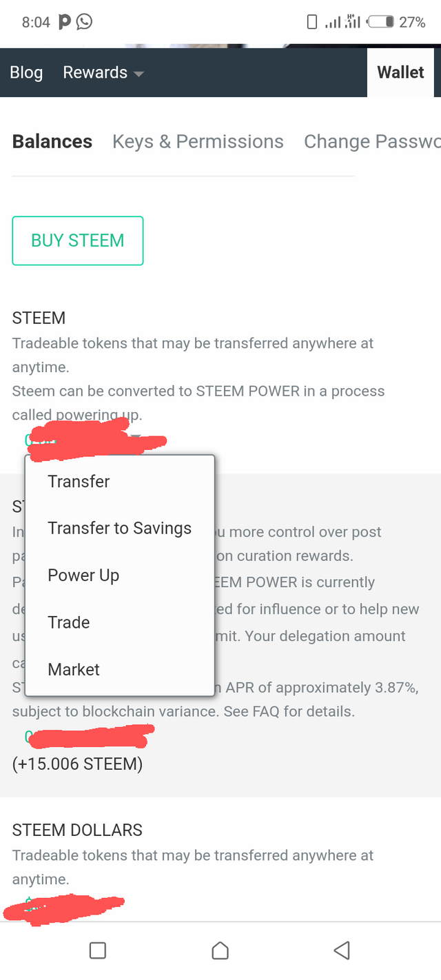Open the Blog page
This screenshot has height=980, width=441.
tap(26, 72)
